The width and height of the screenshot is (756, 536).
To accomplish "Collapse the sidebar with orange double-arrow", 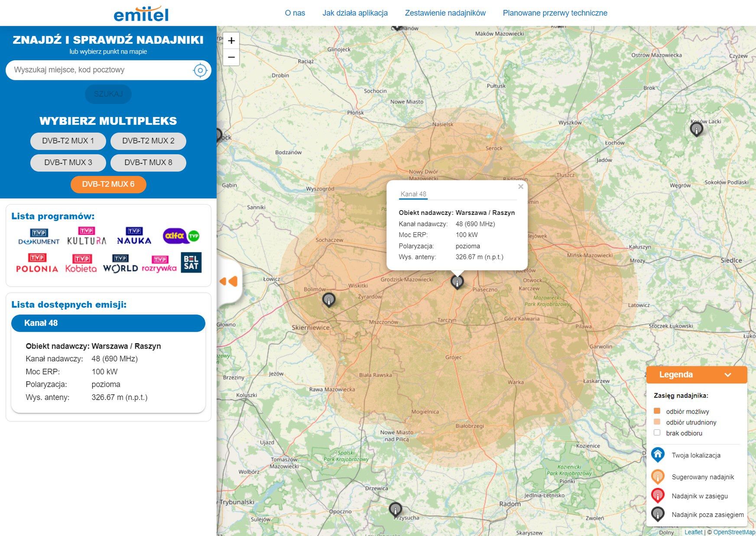I will pyautogui.click(x=229, y=281).
